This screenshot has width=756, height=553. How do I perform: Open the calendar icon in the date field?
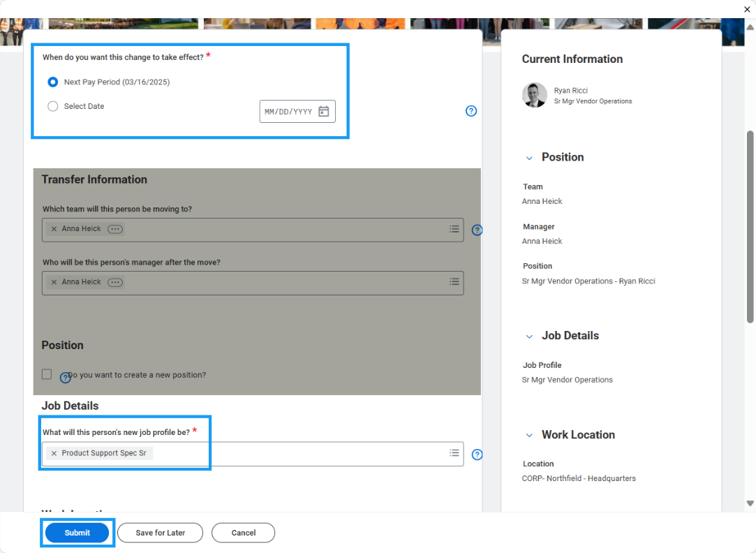323,110
